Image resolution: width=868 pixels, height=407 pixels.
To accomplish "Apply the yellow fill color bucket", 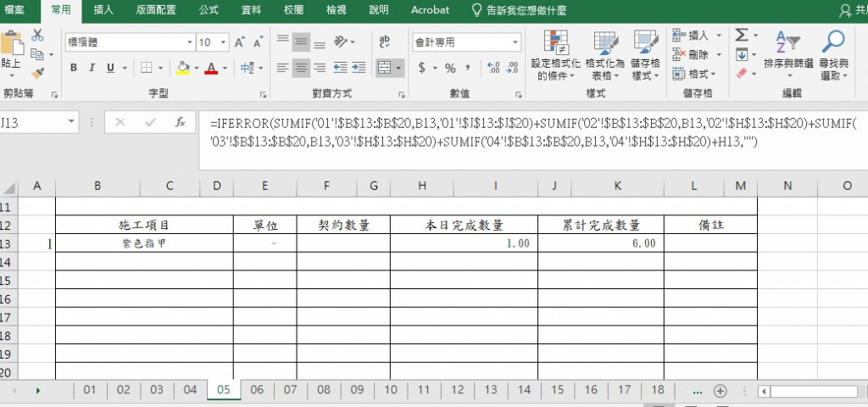I will pyautogui.click(x=183, y=68).
